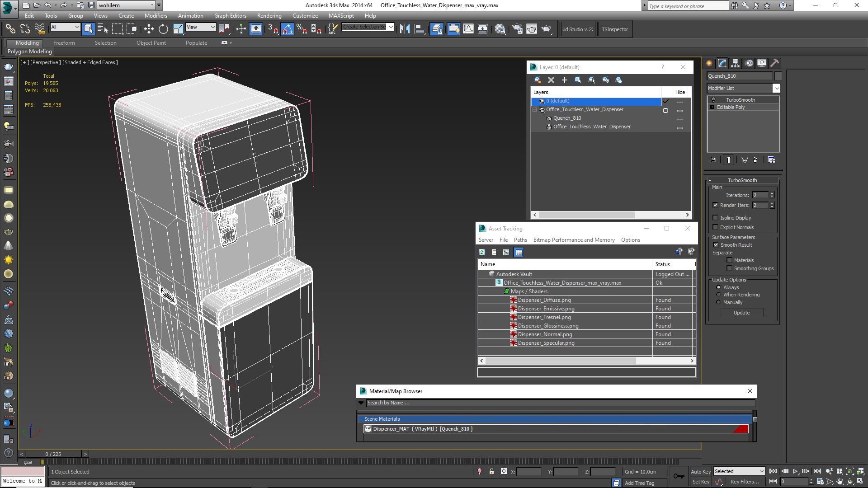Screen dimensions: 868x488
Task: Open the Selected key filter dropdown
Action: (739, 471)
